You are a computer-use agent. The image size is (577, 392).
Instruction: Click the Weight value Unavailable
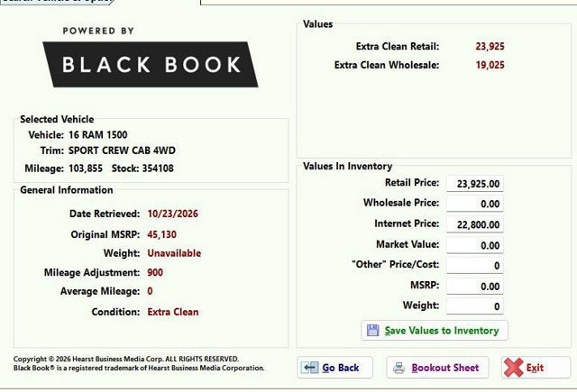[174, 253]
